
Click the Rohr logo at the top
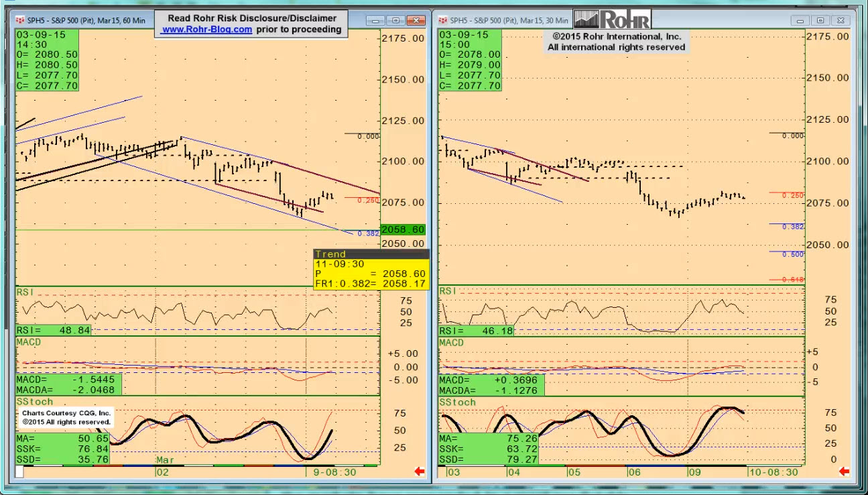click(611, 19)
